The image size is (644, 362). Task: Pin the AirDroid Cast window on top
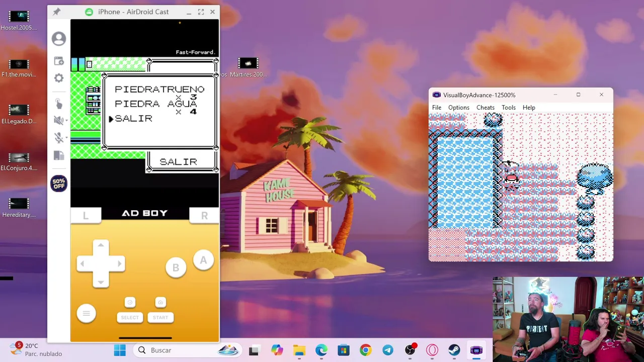click(56, 12)
